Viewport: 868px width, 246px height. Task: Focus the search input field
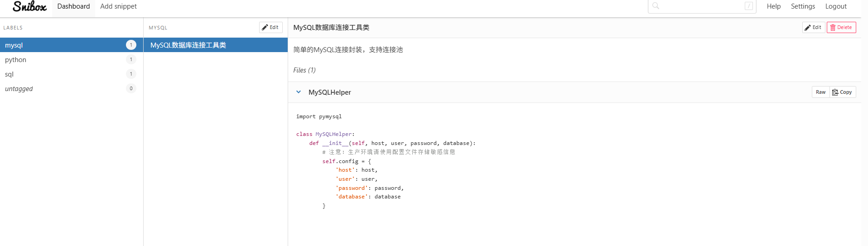click(x=702, y=6)
